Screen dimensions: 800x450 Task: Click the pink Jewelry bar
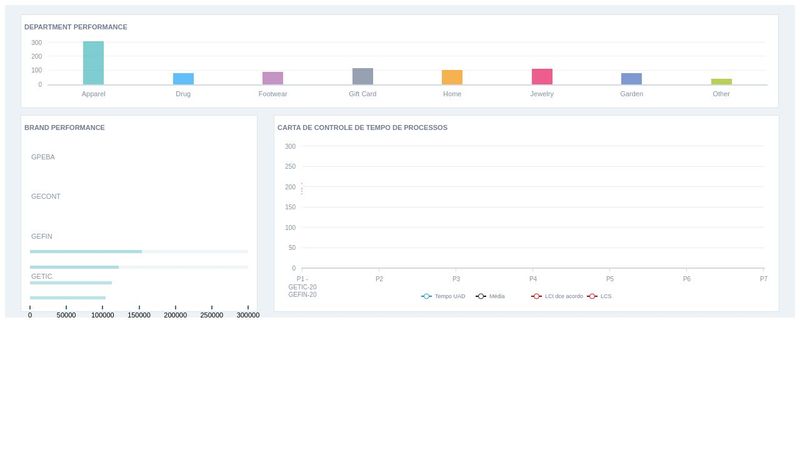pos(542,76)
